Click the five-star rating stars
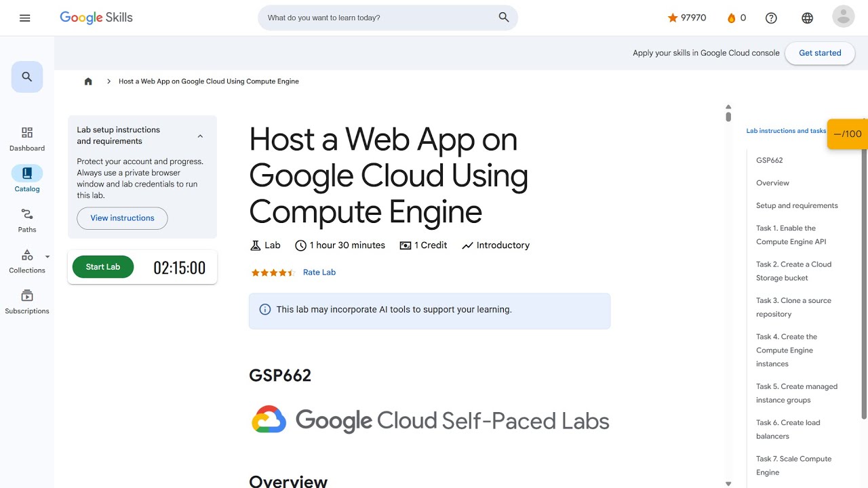Viewport: 868px width, 488px height. [273, 272]
